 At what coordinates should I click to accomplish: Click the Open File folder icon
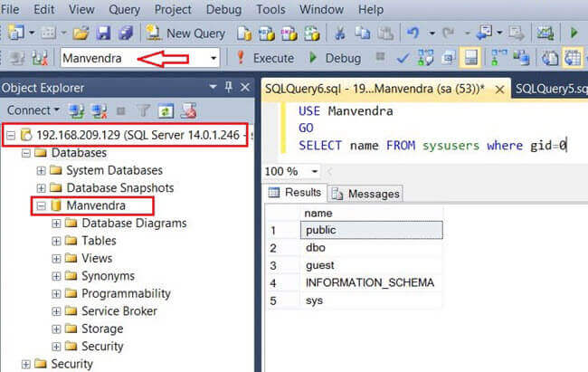pyautogui.click(x=81, y=33)
